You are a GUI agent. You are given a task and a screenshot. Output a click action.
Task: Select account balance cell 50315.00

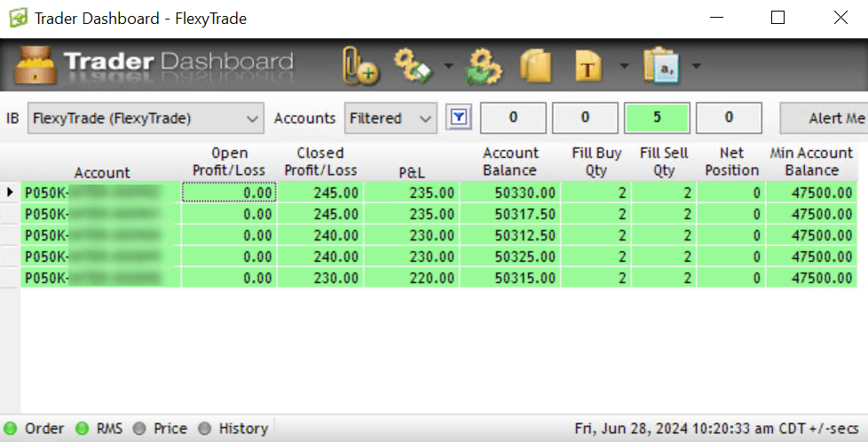click(509, 278)
